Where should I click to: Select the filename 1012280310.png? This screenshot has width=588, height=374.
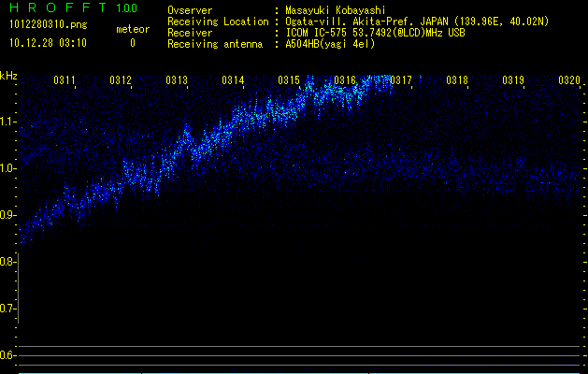point(49,25)
